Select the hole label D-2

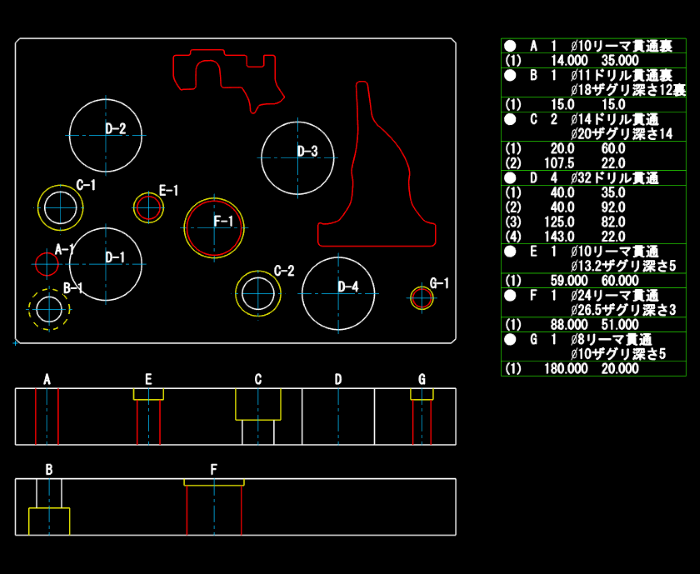[116, 129]
